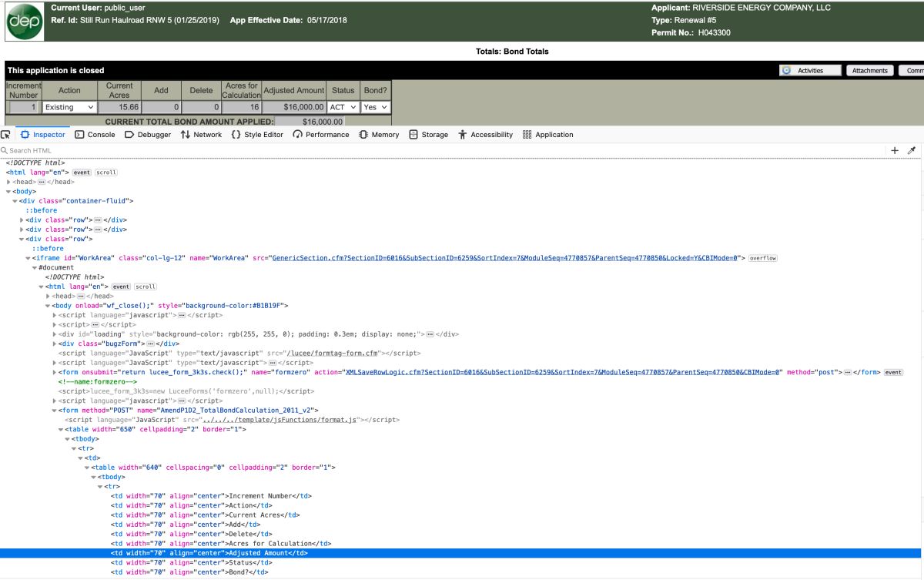The image size is (924, 580).
Task: Open the Performance tab
Action: (x=321, y=135)
